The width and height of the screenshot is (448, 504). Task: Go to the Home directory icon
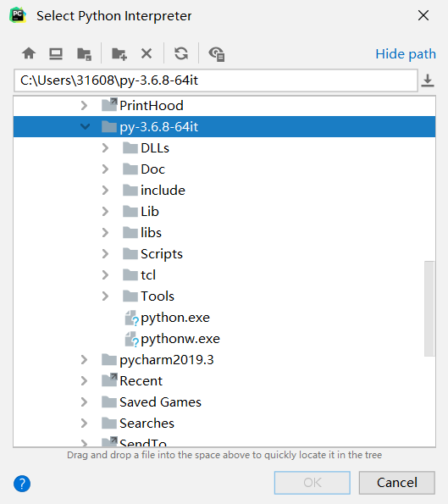click(29, 53)
